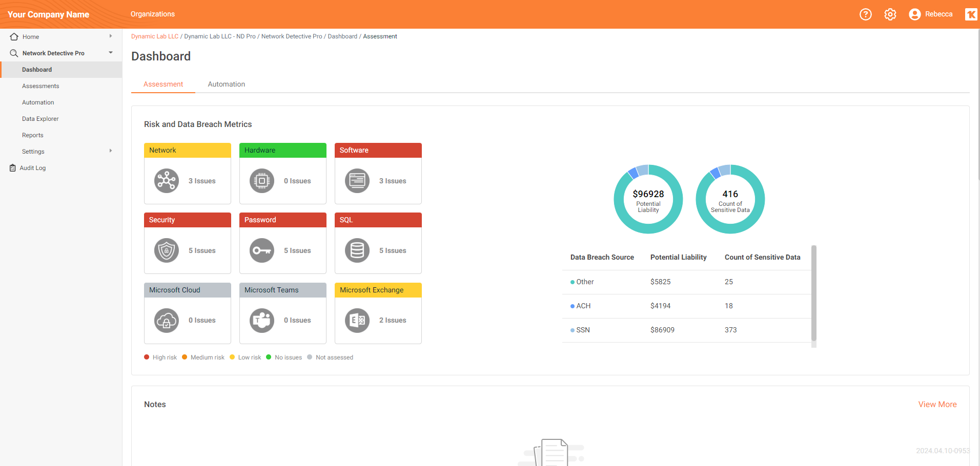Open the settings gear icon

point(890,14)
